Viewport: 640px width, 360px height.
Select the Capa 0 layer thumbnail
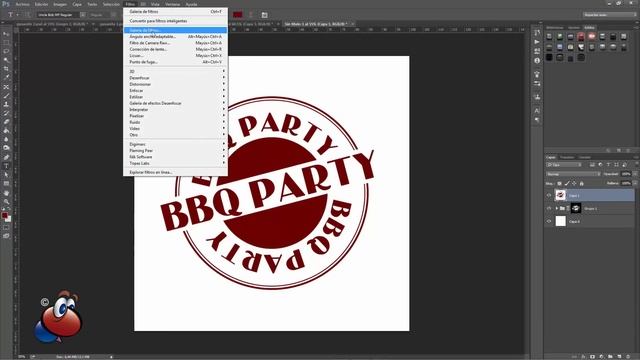[561, 221]
